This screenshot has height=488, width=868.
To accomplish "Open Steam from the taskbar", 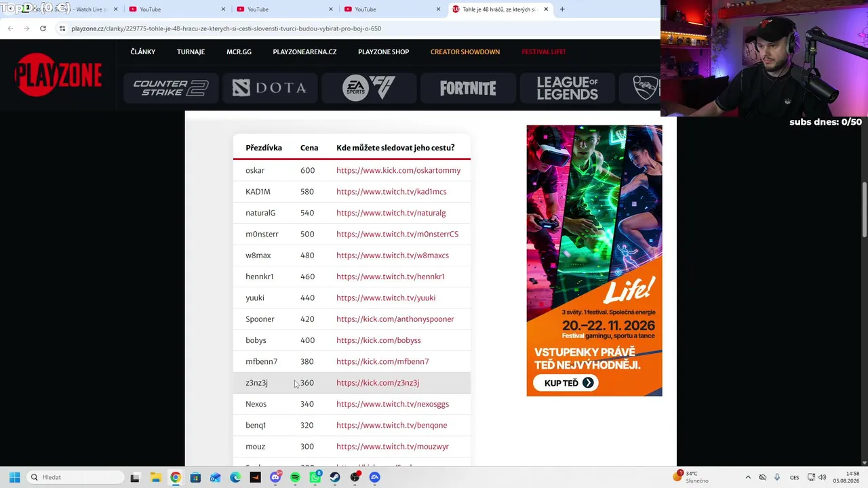I will [335, 477].
